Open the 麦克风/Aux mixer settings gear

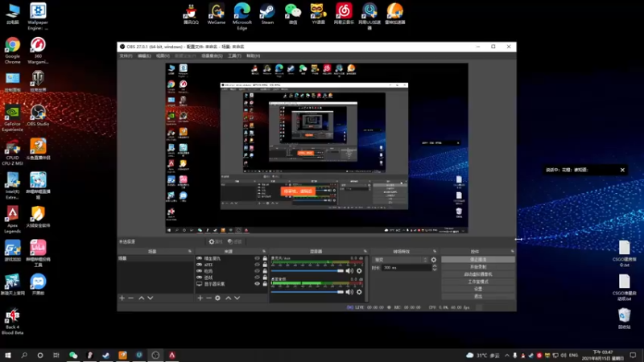(359, 271)
